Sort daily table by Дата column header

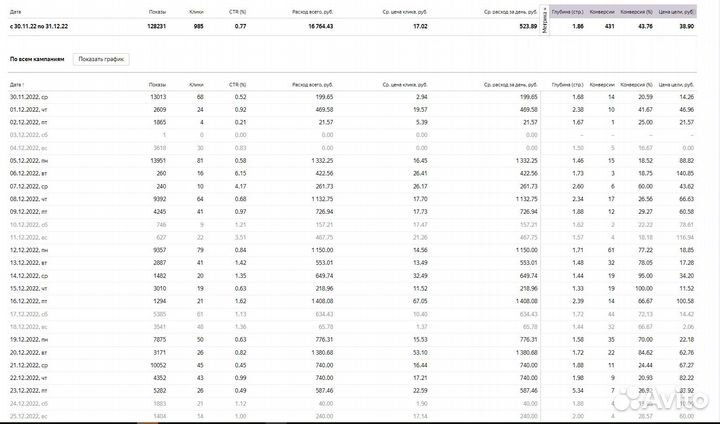pyautogui.click(x=17, y=86)
